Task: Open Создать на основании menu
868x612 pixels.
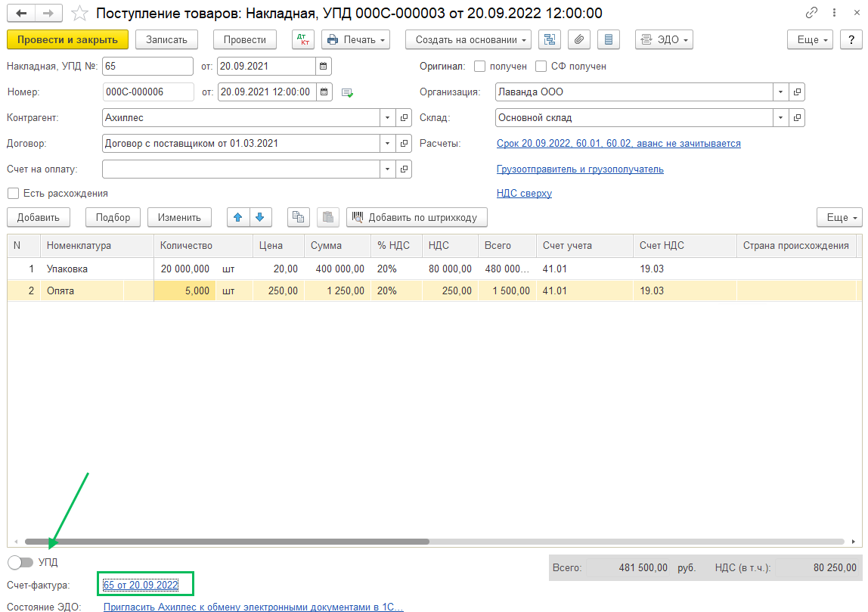Action: (468, 39)
